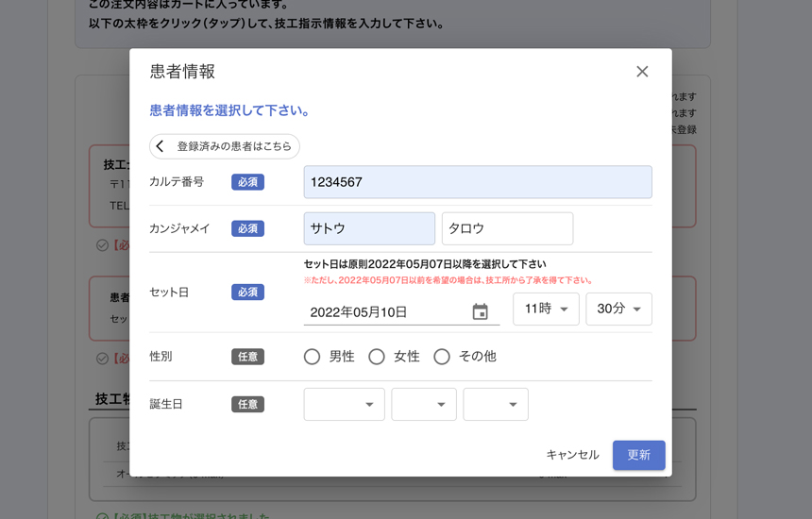Focus the タロウ name input field
This screenshot has width=812, height=519.
(507, 229)
